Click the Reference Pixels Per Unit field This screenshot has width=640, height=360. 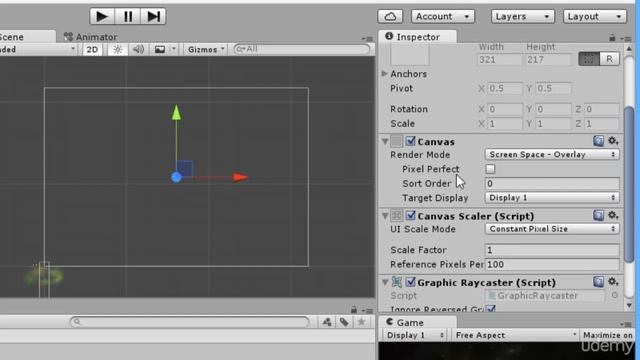[x=552, y=264]
